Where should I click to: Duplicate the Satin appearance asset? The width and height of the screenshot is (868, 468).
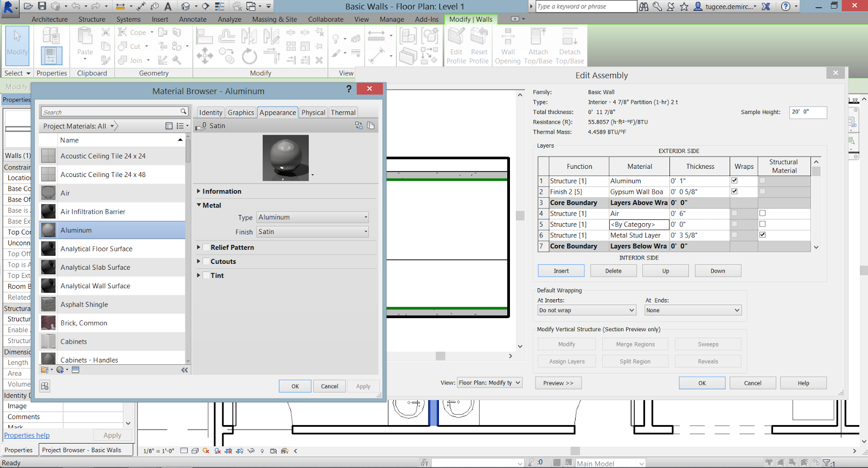pos(371,125)
